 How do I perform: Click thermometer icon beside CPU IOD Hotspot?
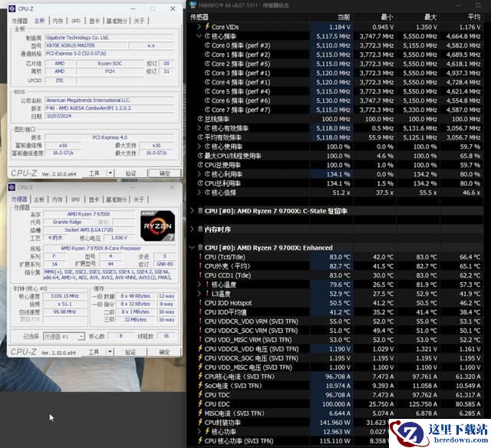[x=200, y=303]
